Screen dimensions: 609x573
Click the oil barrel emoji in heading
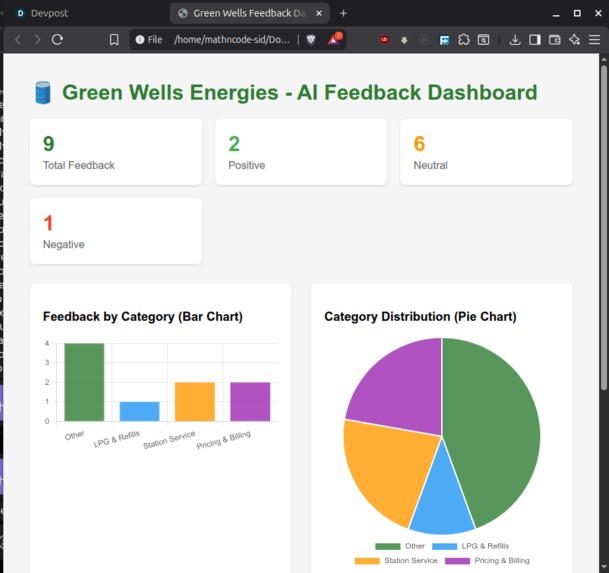pos(43,92)
